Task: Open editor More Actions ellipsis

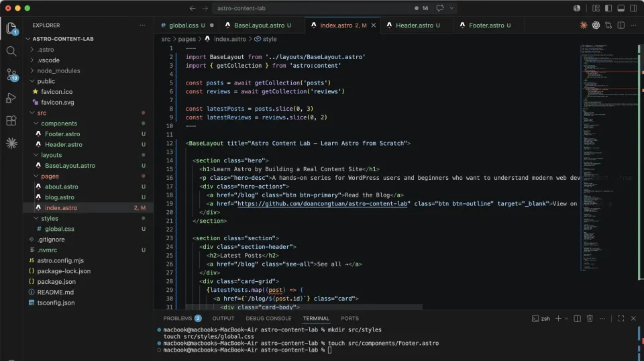Action: 633,25
